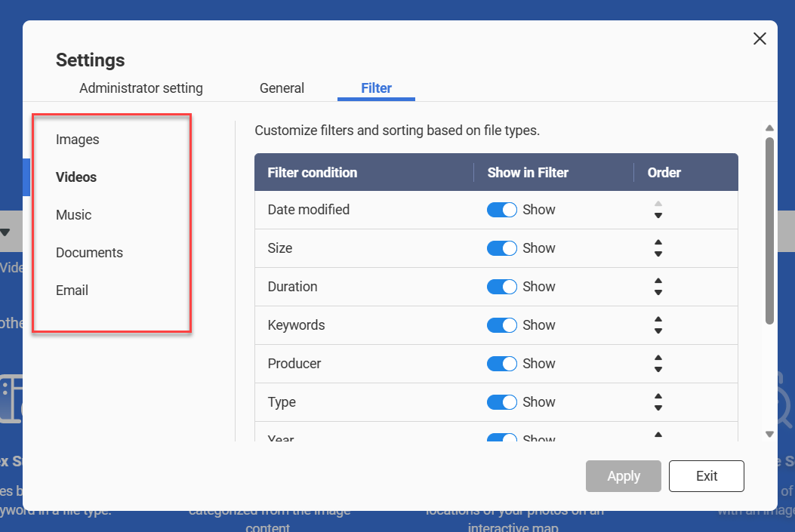
Task: Click the scrollbar up arrow
Action: 769,128
